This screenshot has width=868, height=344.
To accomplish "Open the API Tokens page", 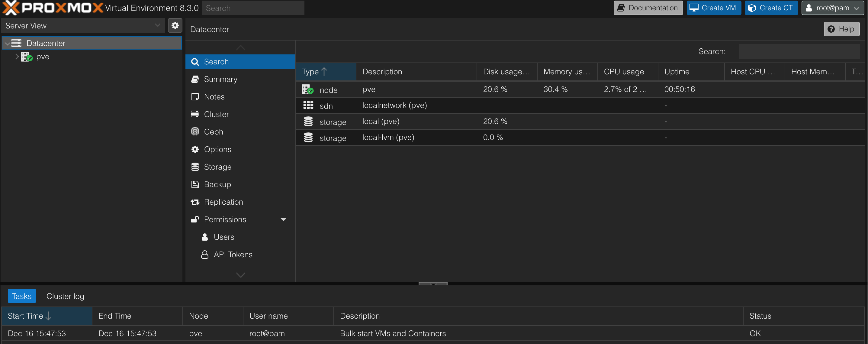I will coord(233,254).
